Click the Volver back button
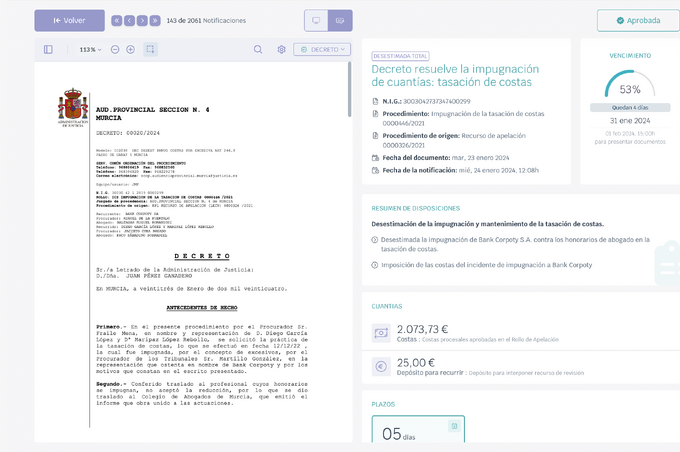The image size is (680, 452). point(69,20)
